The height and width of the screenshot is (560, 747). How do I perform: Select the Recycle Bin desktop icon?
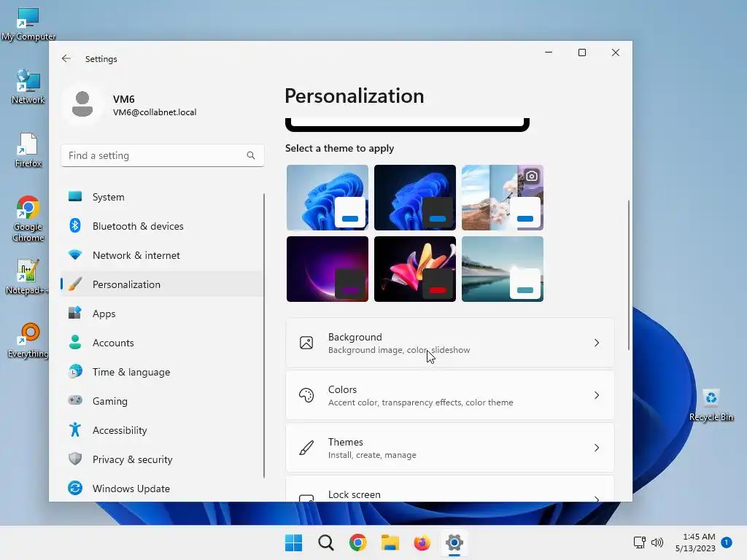711,404
